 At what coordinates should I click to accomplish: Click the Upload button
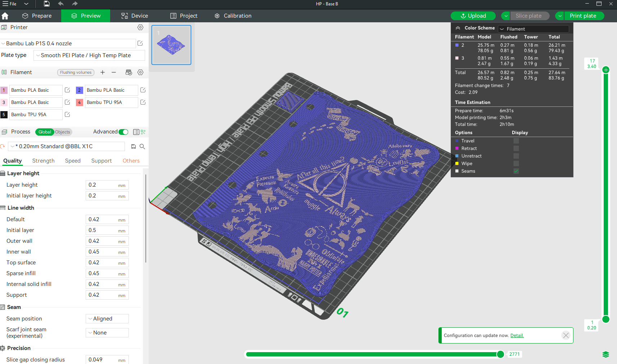click(473, 16)
